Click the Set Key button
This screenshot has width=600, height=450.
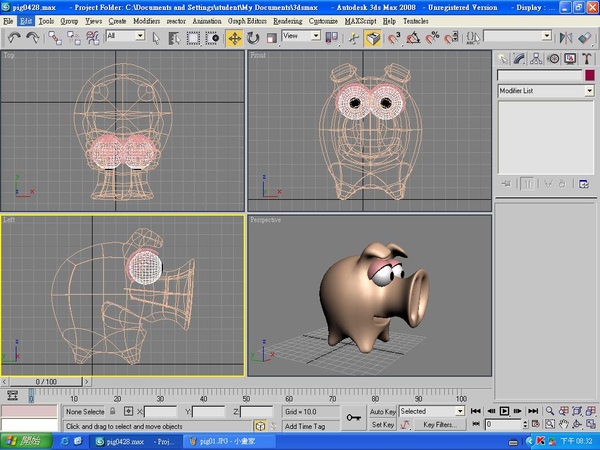coord(382,425)
